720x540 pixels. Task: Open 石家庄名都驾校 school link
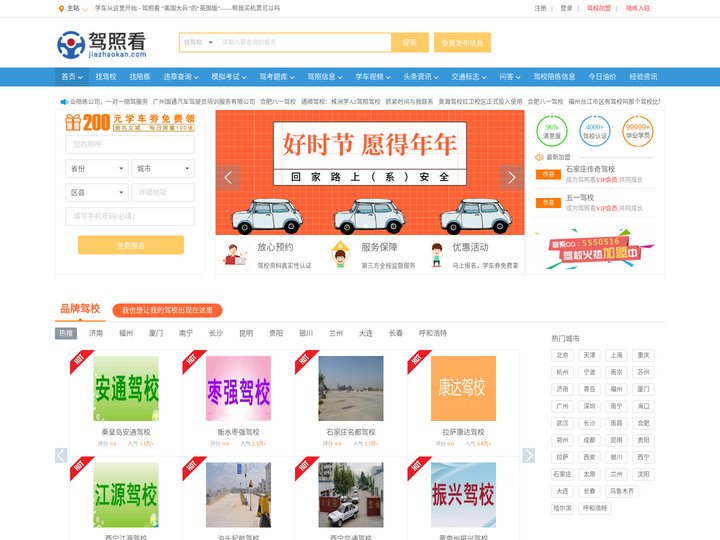coord(351,432)
